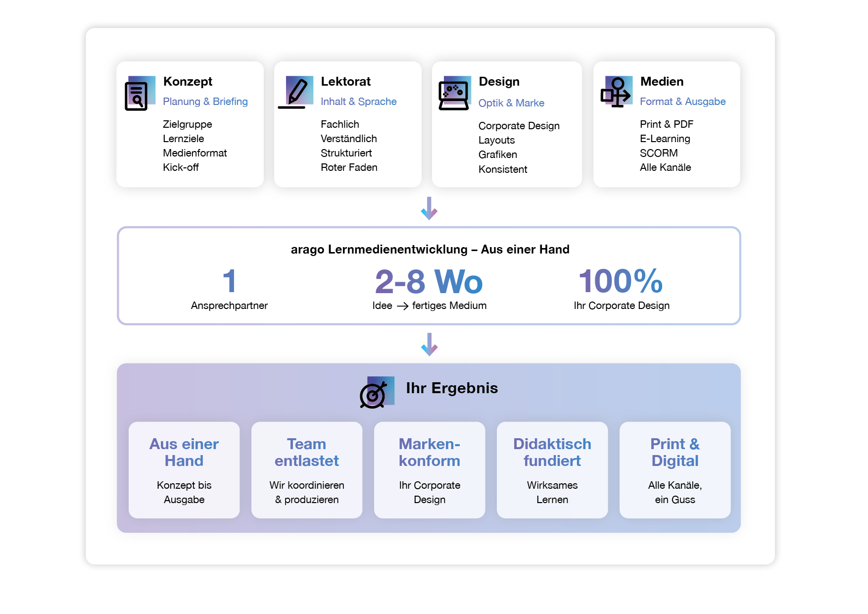868x614 pixels.
Task: Click the Didaktisch fundiert result title
Action: pyautogui.click(x=552, y=453)
